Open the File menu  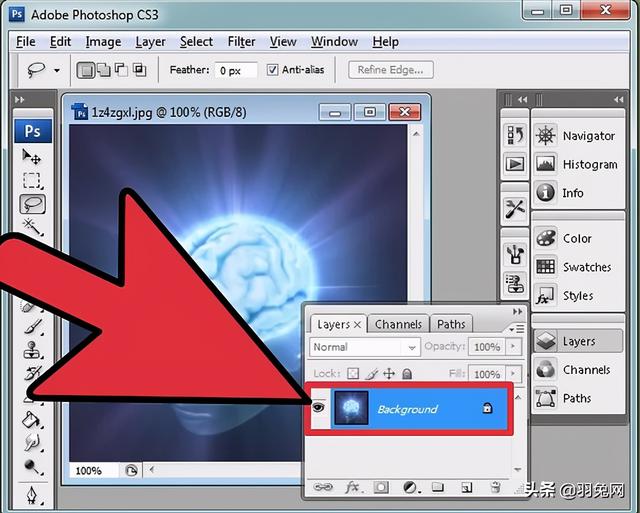coord(25,42)
